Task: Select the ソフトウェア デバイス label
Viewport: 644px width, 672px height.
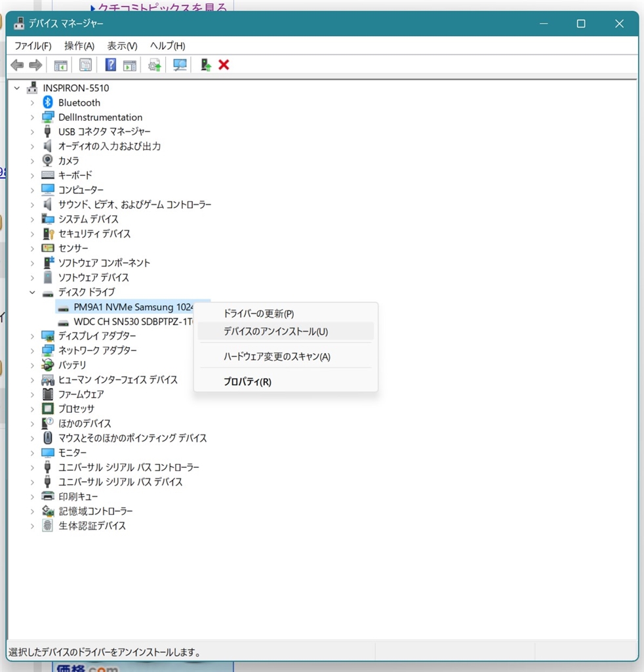Action: pyautogui.click(x=93, y=278)
